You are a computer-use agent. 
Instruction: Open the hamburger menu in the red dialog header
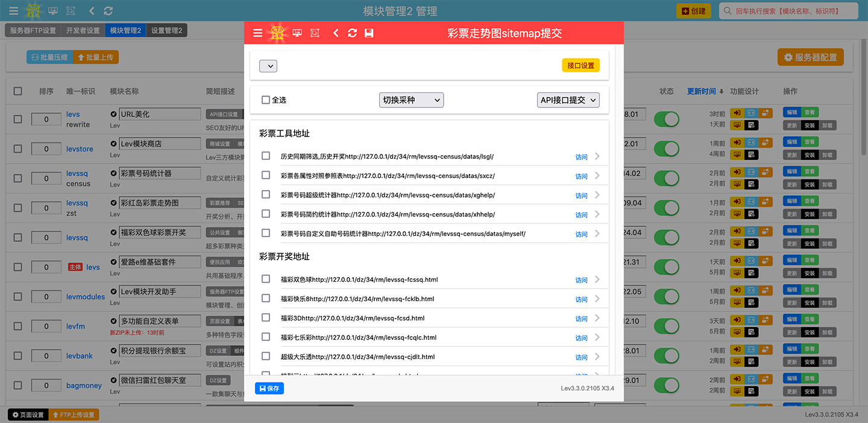tap(257, 33)
